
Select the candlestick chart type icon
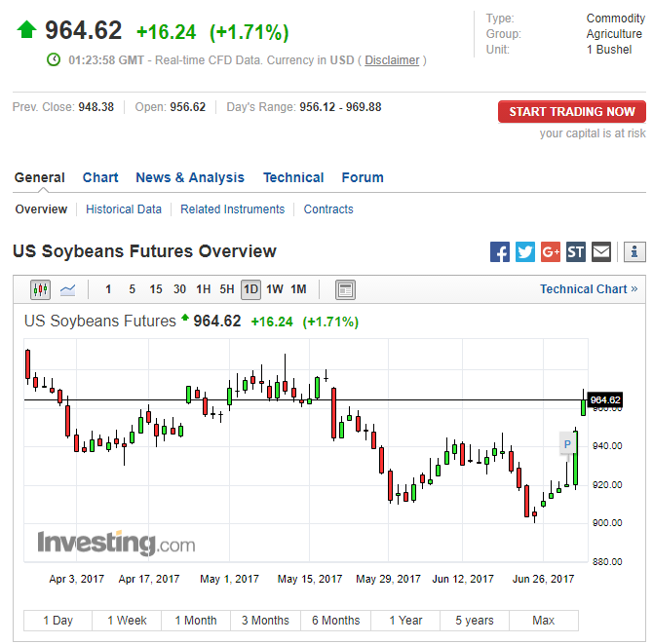pos(40,289)
